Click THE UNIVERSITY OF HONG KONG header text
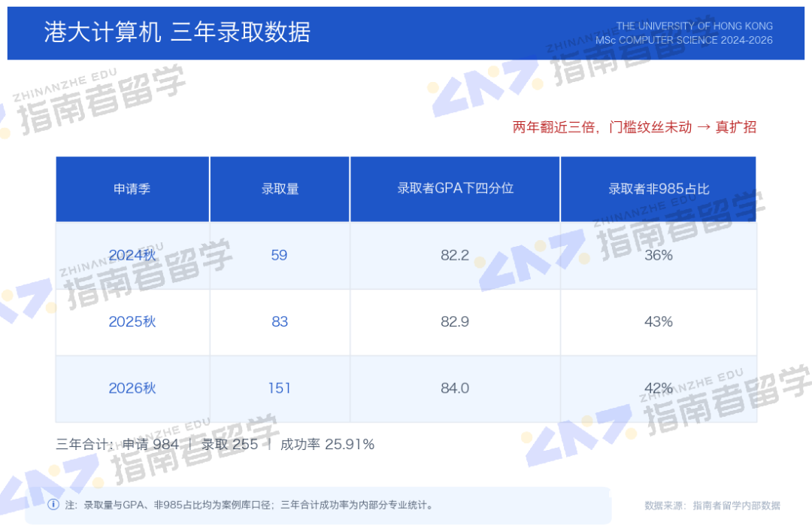This screenshot has width=812, height=532. pyautogui.click(x=694, y=26)
